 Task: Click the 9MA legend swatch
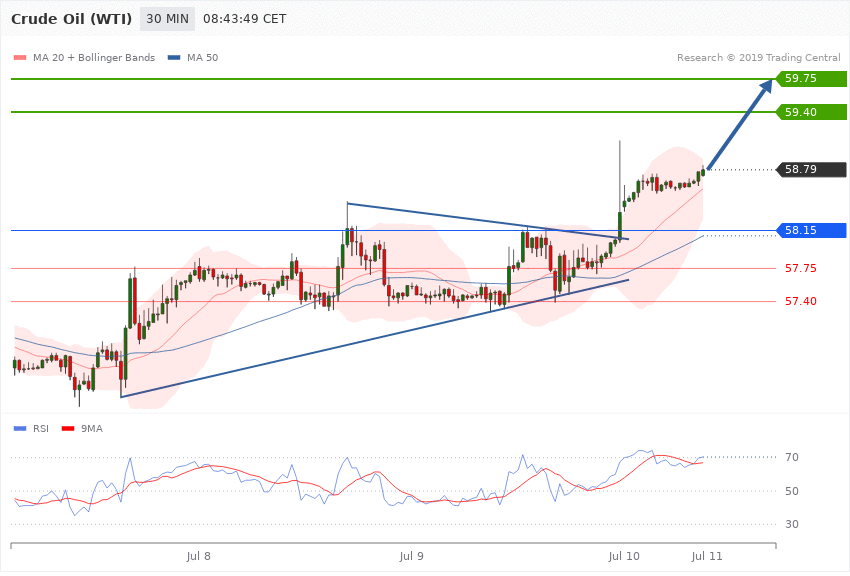(68, 429)
